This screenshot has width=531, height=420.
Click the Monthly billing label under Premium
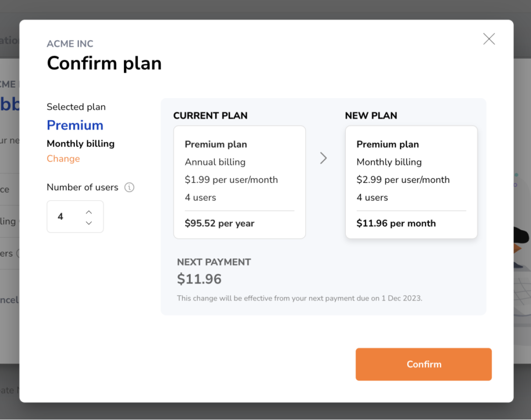80,144
